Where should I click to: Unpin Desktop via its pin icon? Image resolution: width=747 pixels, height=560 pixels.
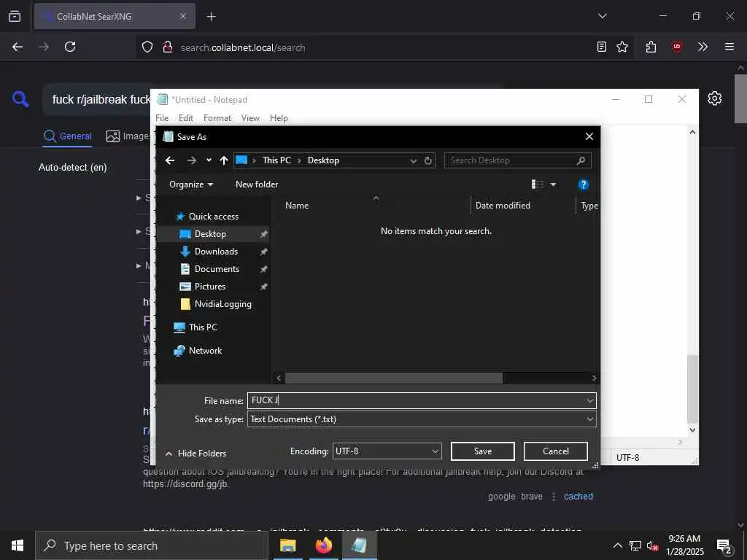coord(263,234)
